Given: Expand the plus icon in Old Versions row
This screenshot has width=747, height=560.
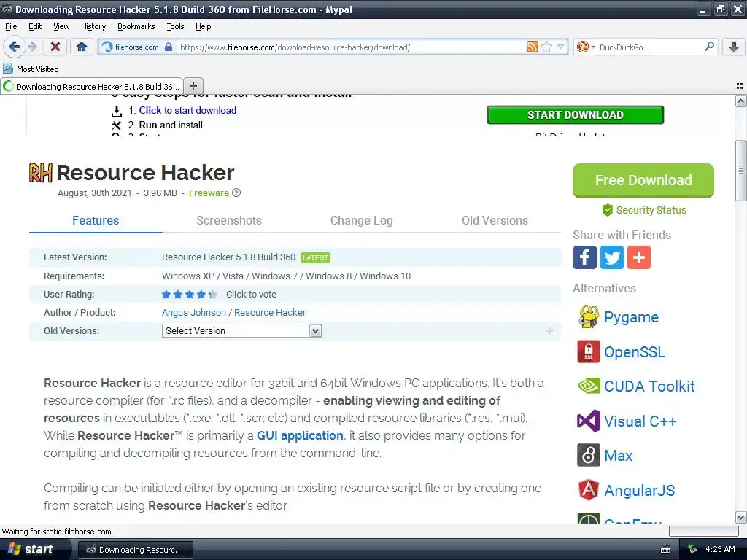Looking at the screenshot, I should click(549, 330).
